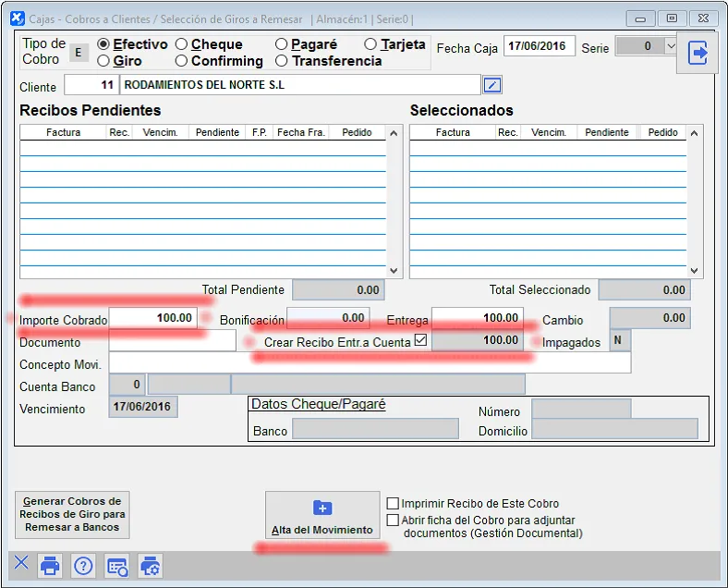Select the Tarjeta radio option
728x588 pixels.
370,44
